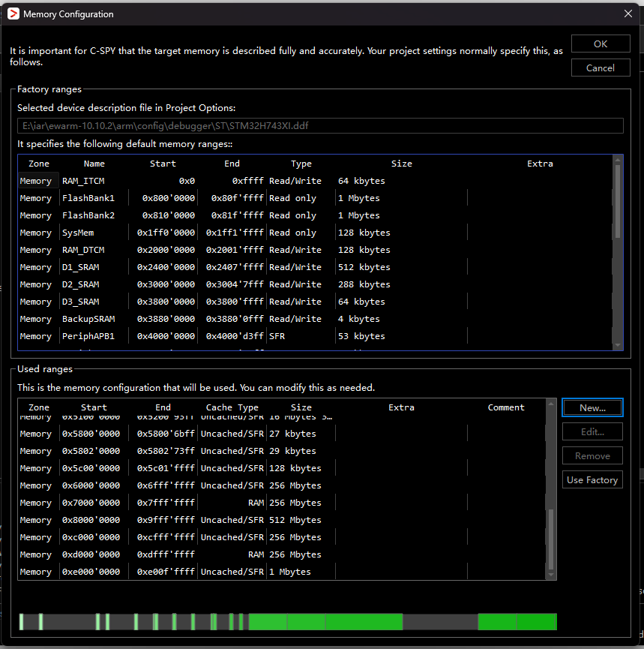644x649 pixels.
Task: Select used range starting at 0x7000'0000
Action: pos(282,503)
